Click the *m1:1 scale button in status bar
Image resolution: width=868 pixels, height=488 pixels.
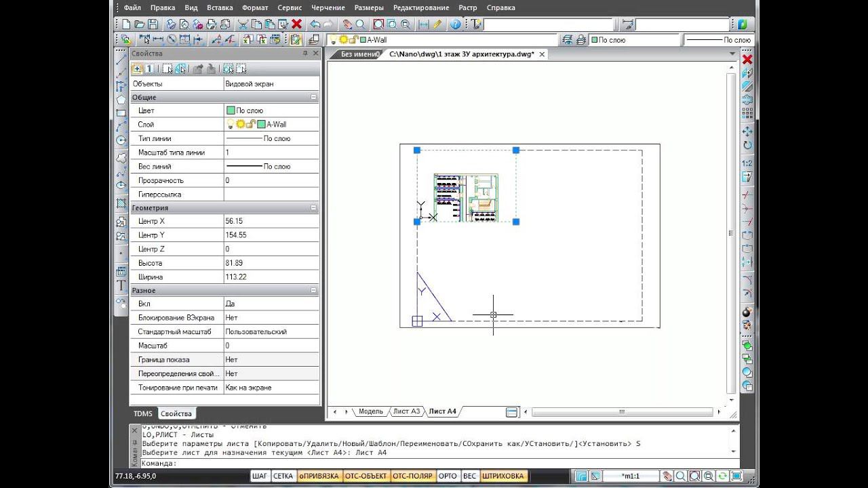pos(630,476)
